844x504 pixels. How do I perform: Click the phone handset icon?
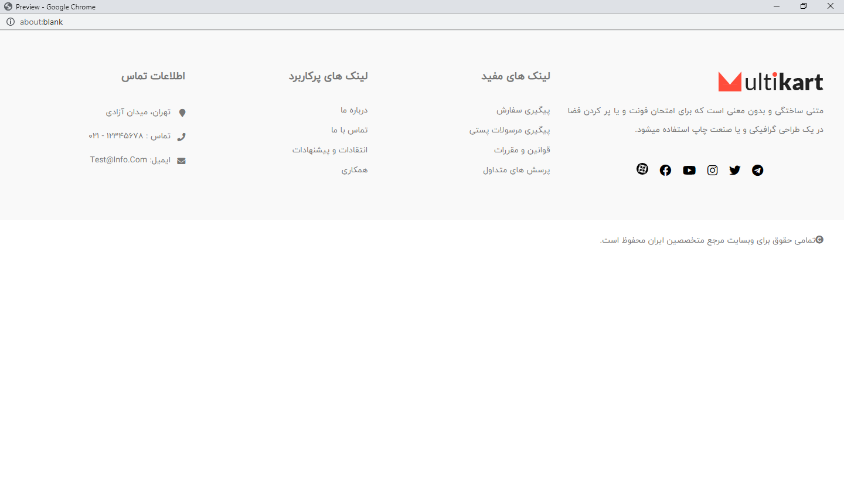tap(182, 137)
